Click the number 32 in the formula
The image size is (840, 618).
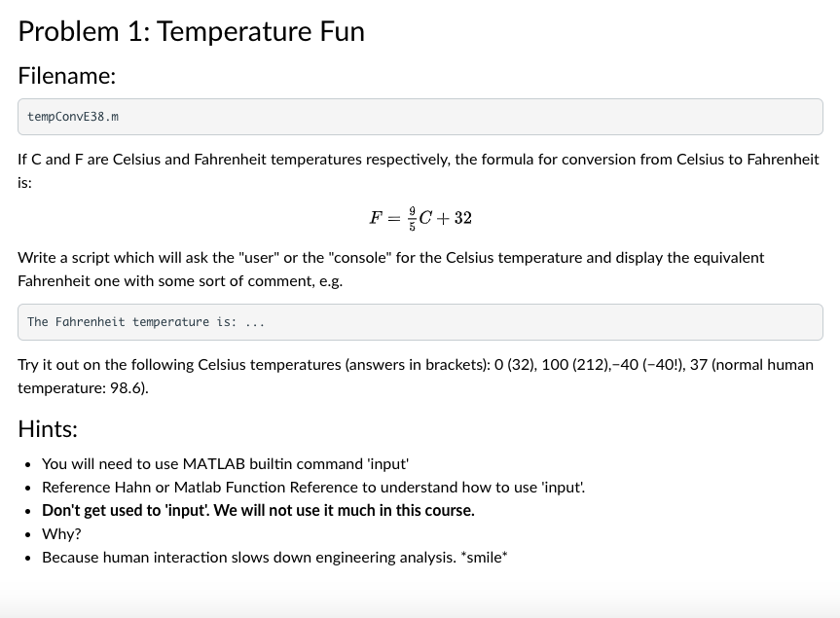tap(461, 217)
